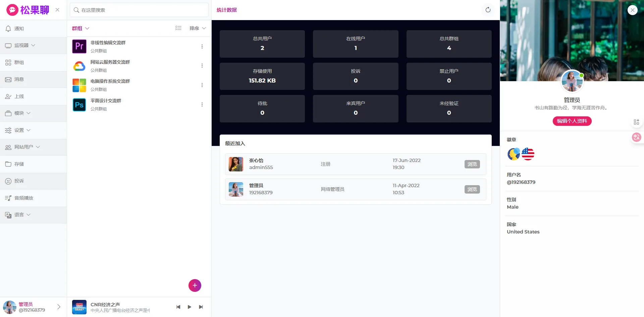Click 浏览 button for 张心怡

click(472, 164)
